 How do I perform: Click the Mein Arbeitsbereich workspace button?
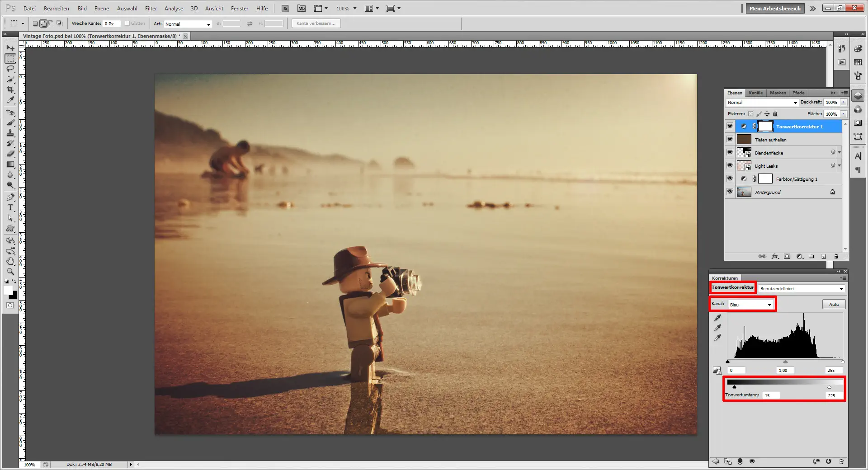(x=774, y=8)
